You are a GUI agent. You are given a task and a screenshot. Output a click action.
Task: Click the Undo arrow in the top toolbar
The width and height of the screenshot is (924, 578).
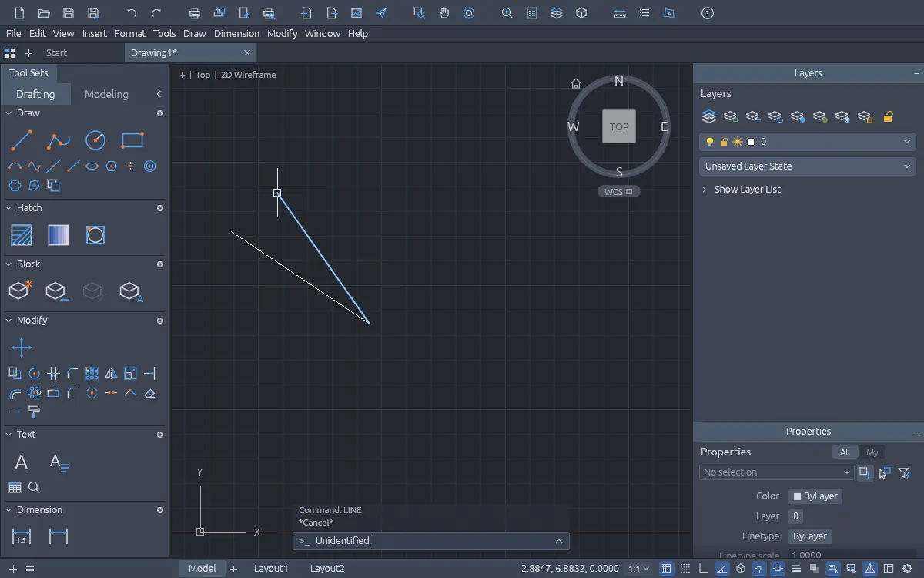coord(132,13)
